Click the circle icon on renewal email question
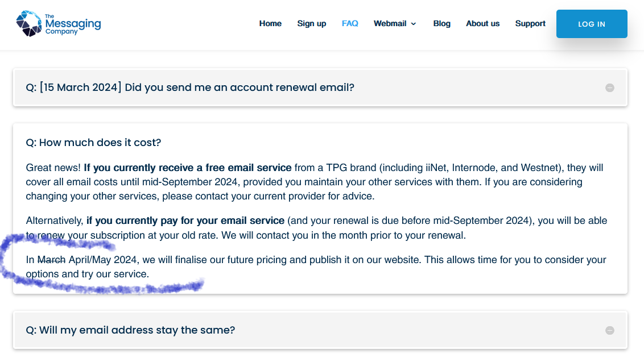644x358 pixels. 609,88
